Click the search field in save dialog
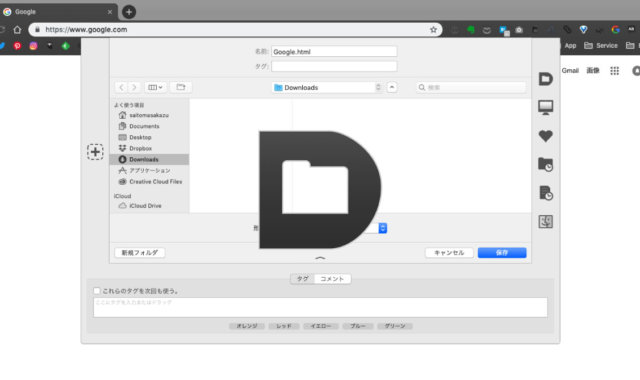 click(x=471, y=87)
